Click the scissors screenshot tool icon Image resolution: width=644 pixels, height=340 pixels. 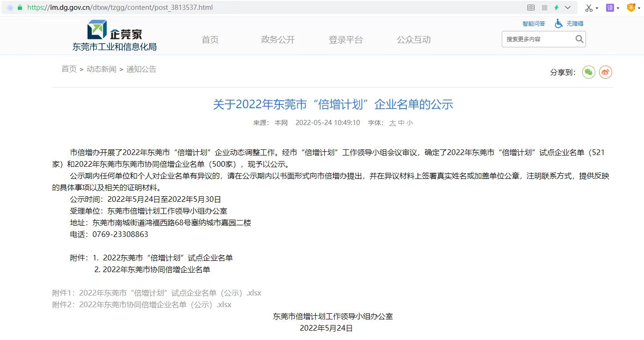pos(589,8)
